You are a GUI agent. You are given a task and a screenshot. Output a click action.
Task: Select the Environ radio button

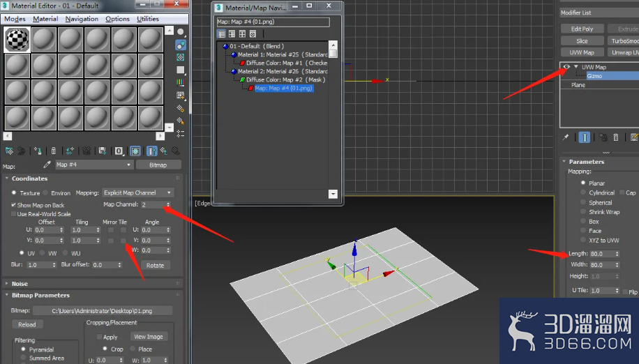pyautogui.click(x=45, y=193)
